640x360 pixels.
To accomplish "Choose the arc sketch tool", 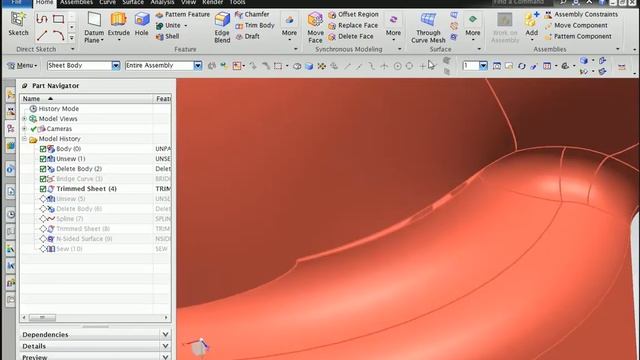I will [x=59, y=36].
